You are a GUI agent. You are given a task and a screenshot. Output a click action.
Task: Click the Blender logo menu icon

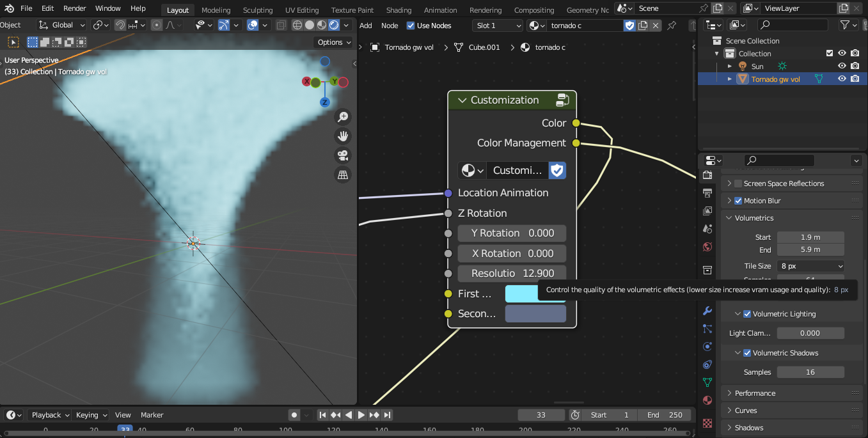click(x=8, y=8)
